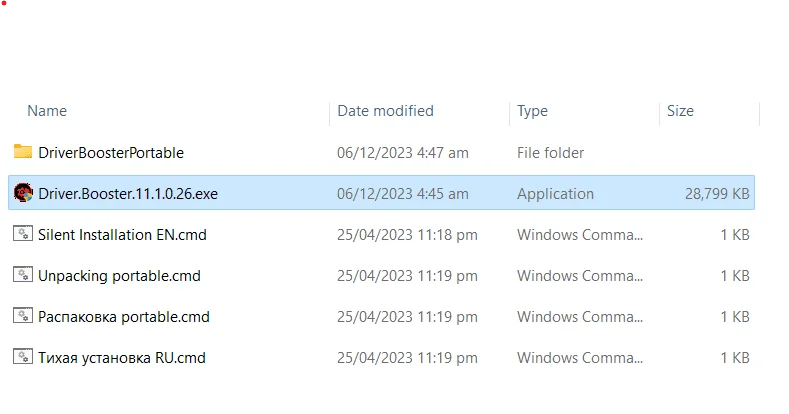The image size is (789, 414).
Task: Click the Unpacking portable.cmd file icon
Action: 23,275
